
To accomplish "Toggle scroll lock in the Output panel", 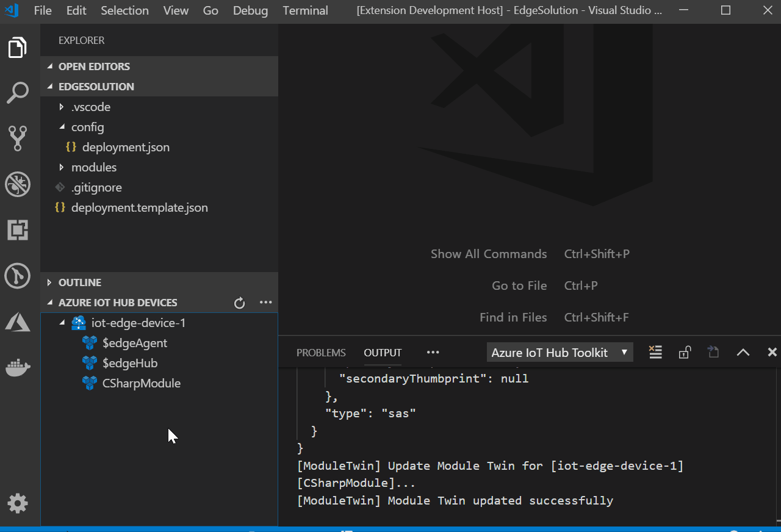I will (x=685, y=352).
